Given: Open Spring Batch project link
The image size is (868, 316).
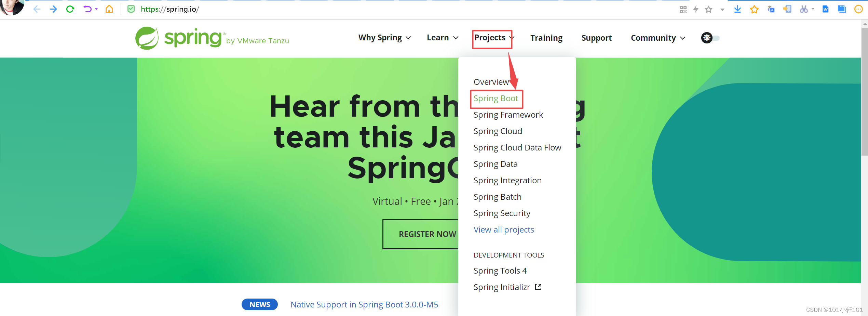Looking at the screenshot, I should 498,197.
